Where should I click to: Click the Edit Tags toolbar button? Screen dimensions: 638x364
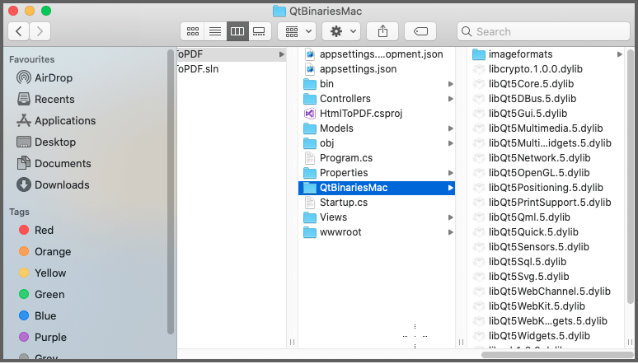point(420,31)
